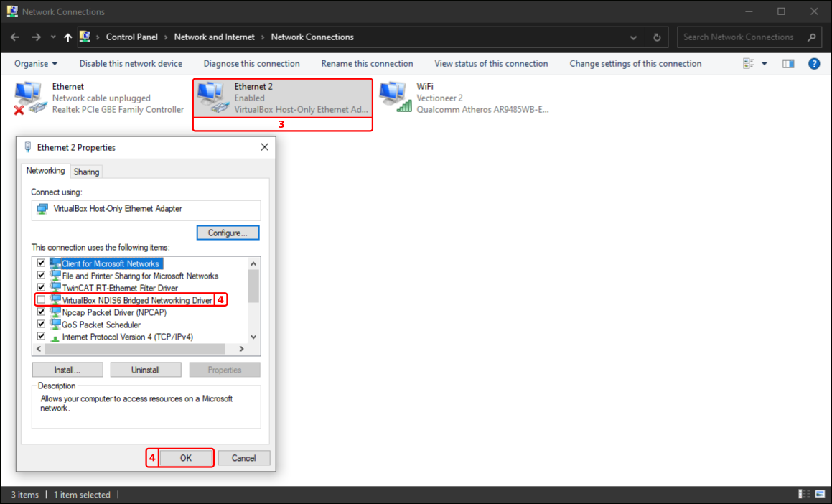Open Help via the question mark icon
This screenshot has width=832, height=504.
[814, 64]
